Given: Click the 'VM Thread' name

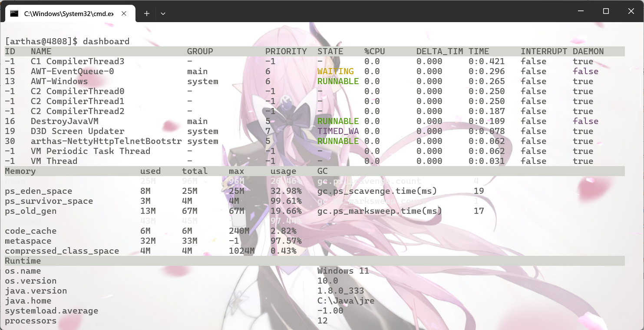Looking at the screenshot, I should tap(54, 161).
